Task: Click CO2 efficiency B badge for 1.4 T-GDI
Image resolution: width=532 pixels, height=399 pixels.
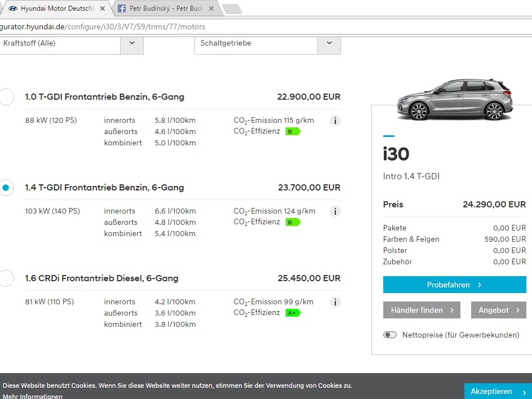Action: tap(293, 222)
